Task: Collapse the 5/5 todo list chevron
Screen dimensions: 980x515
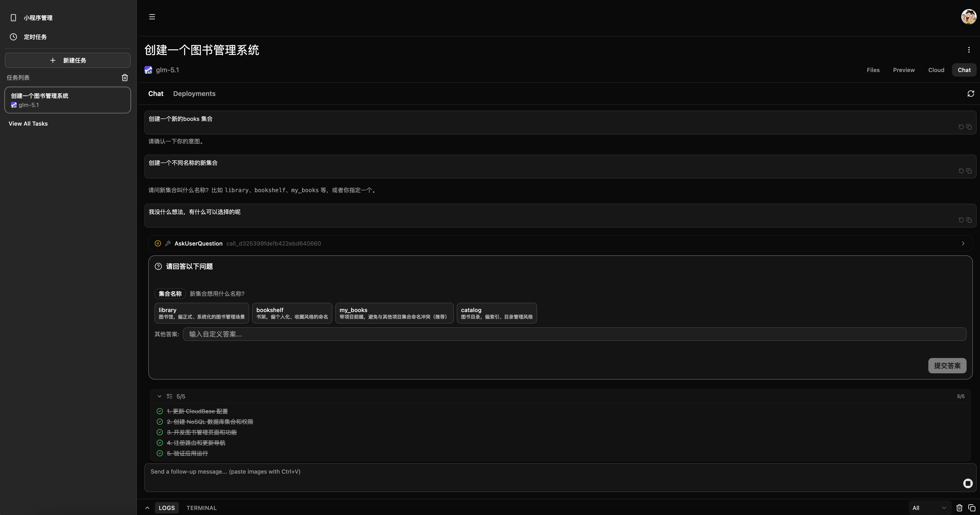Action: [160, 396]
